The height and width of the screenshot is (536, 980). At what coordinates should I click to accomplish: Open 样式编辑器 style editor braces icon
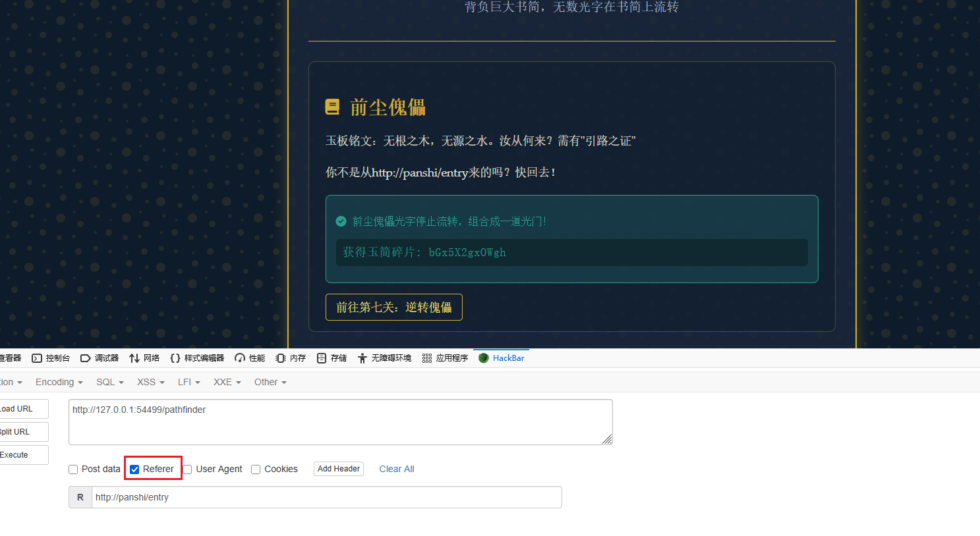(175, 358)
